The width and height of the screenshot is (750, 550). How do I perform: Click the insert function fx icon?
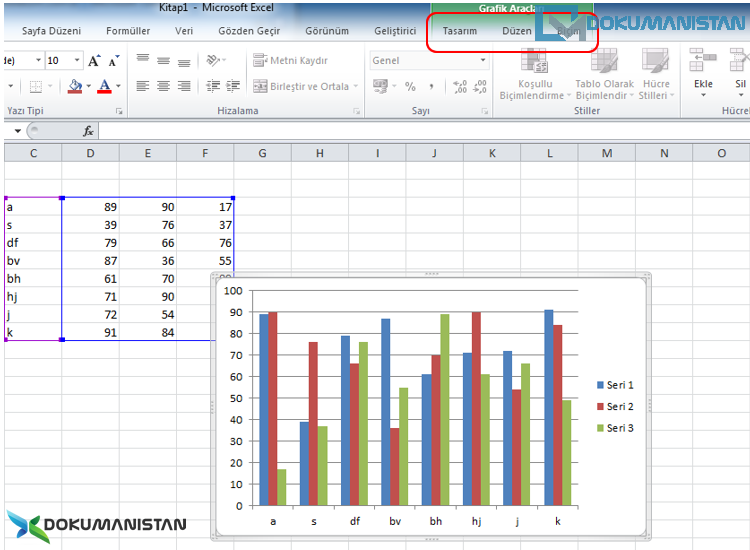(x=88, y=131)
